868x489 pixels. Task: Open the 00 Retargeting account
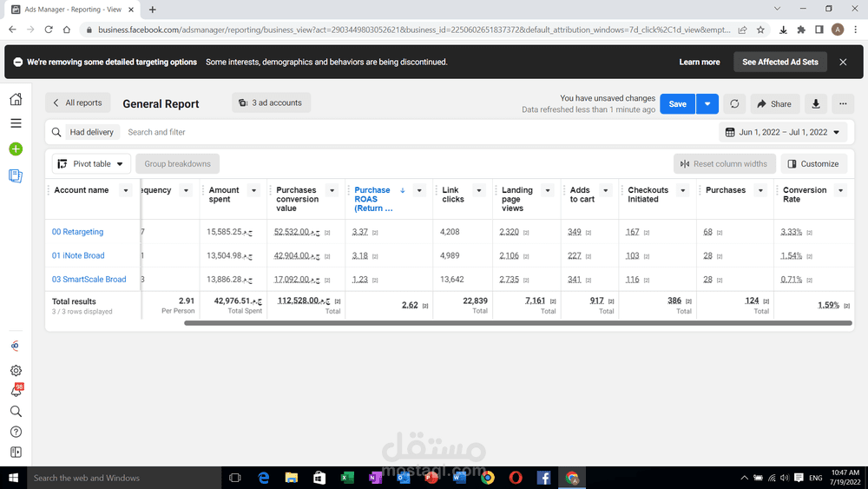click(x=77, y=232)
